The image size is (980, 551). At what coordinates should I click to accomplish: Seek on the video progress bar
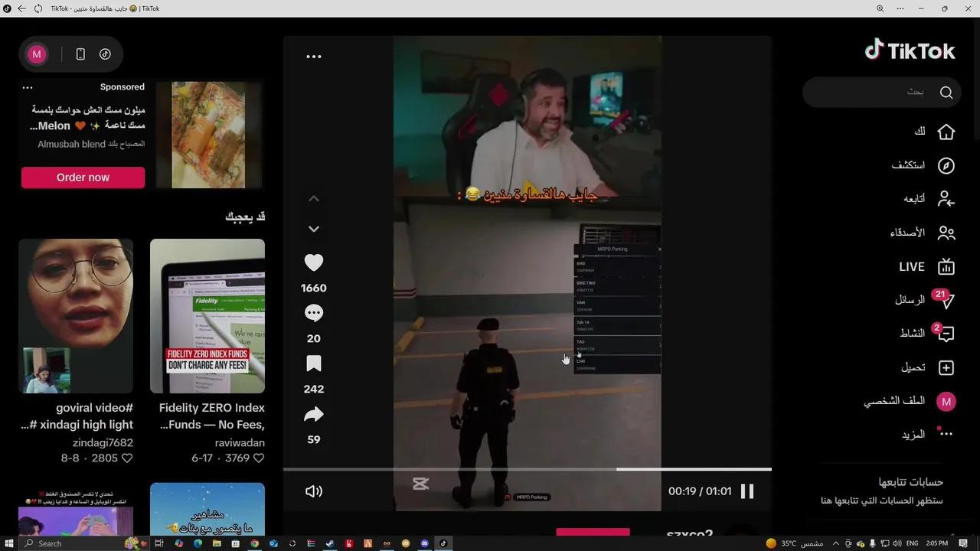[528, 469]
